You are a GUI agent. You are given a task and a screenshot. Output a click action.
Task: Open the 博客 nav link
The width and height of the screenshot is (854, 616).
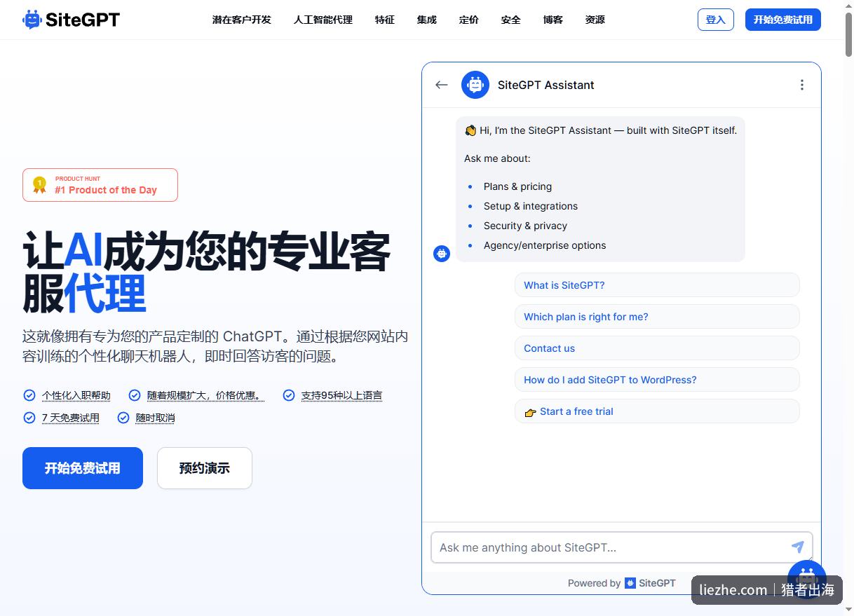(x=553, y=20)
